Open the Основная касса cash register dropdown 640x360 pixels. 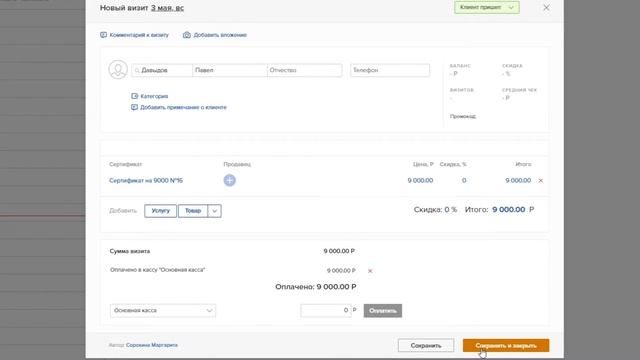(163, 311)
